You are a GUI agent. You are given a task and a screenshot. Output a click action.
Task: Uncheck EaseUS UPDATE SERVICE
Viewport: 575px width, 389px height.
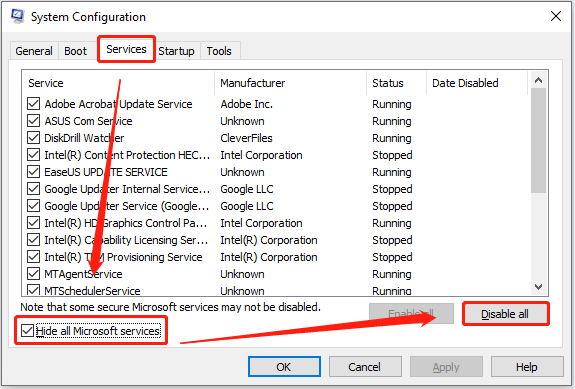coord(33,172)
